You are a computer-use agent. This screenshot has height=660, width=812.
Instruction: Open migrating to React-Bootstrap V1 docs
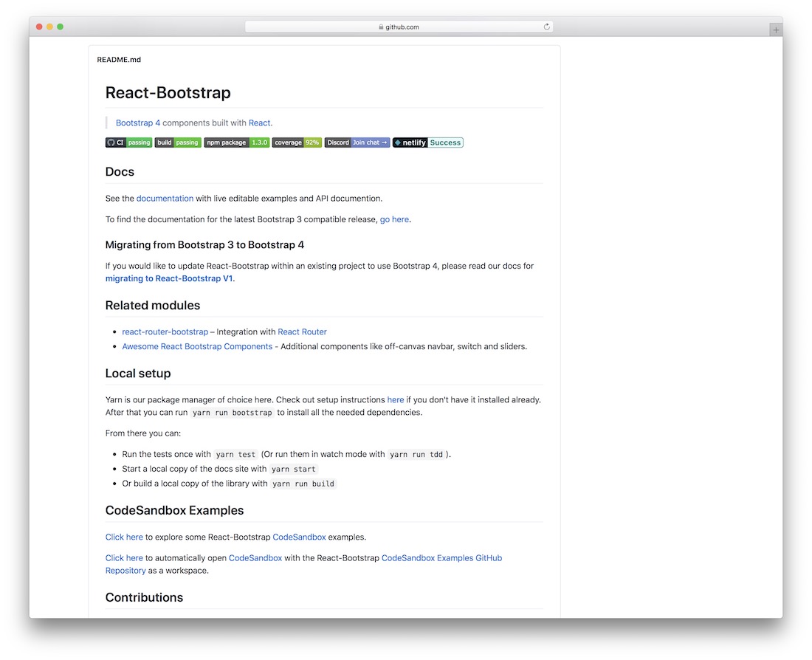tap(168, 278)
